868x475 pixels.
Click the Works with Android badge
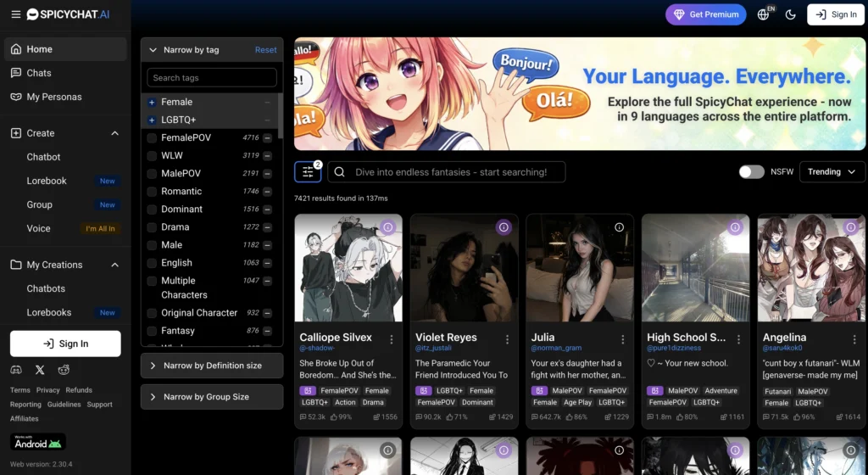[37, 442]
